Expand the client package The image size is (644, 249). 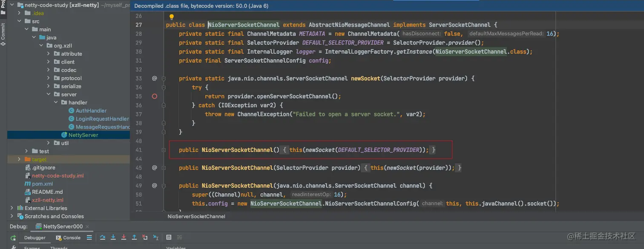(x=49, y=62)
